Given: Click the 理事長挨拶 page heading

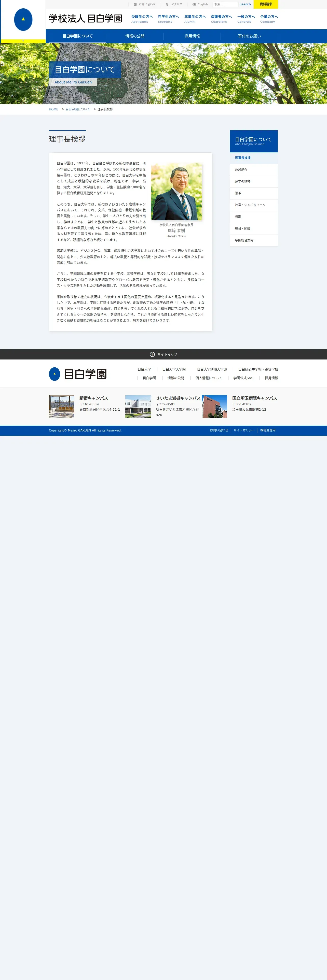Looking at the screenshot, I should point(67,139).
